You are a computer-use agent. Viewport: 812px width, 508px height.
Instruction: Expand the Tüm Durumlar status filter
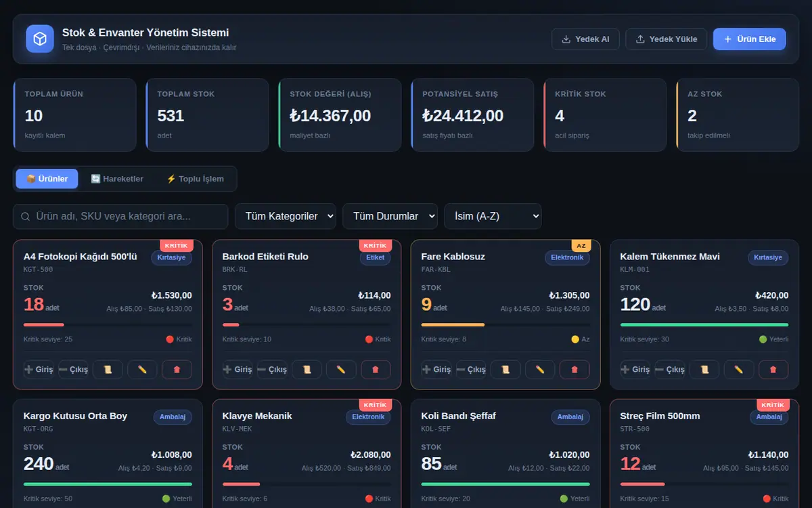pyautogui.click(x=390, y=216)
